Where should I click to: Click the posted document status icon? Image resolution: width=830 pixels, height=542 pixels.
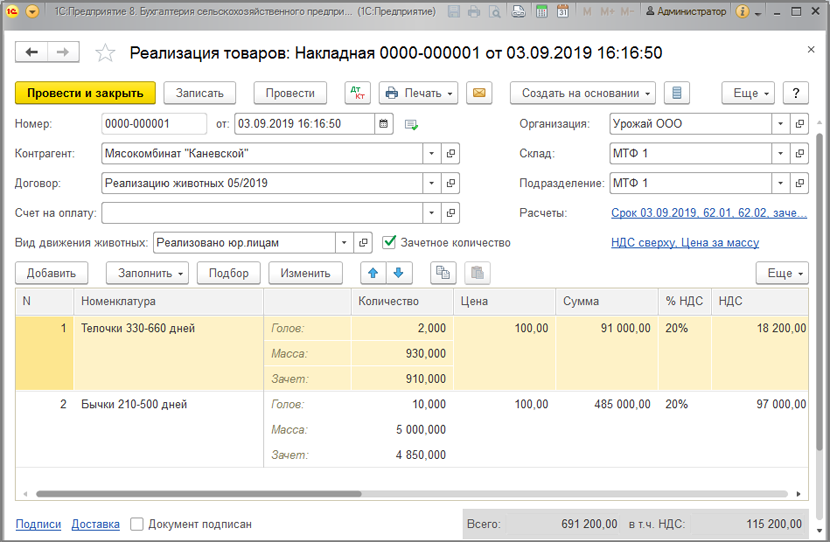pos(411,124)
